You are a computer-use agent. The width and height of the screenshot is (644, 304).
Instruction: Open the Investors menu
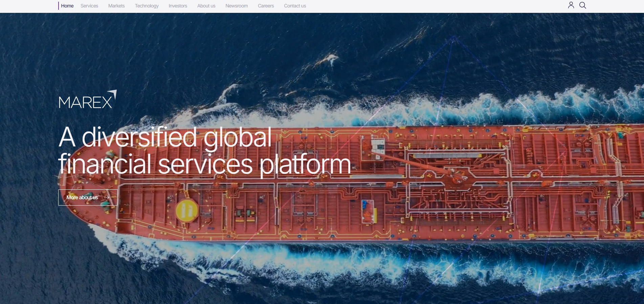[178, 6]
